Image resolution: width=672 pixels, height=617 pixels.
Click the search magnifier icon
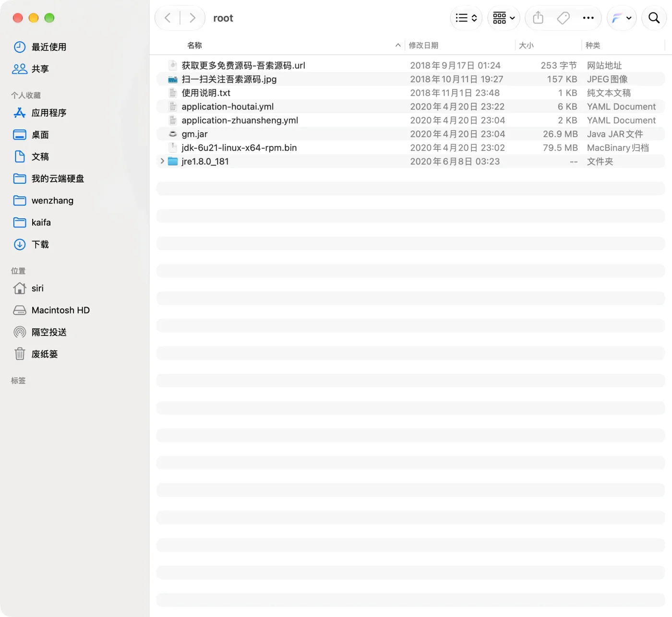(654, 18)
